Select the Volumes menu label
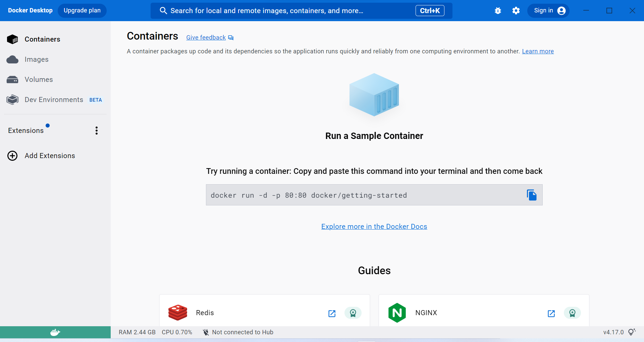Image resolution: width=644 pixels, height=342 pixels. [39, 80]
